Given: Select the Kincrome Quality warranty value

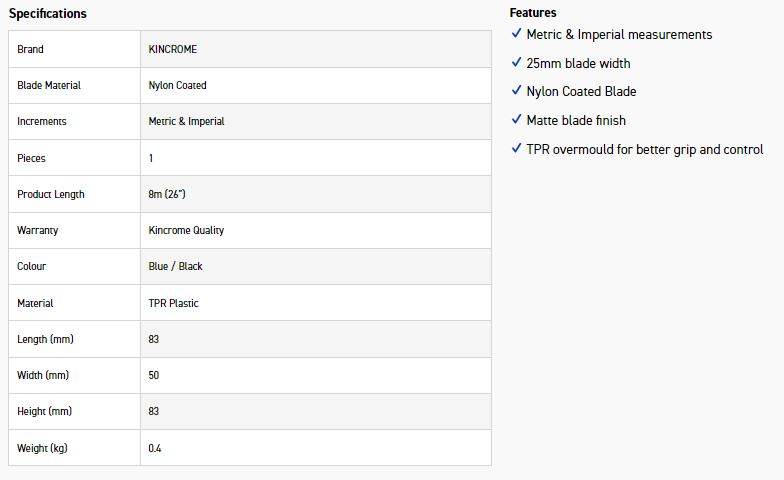Looking at the screenshot, I should 186,230.
